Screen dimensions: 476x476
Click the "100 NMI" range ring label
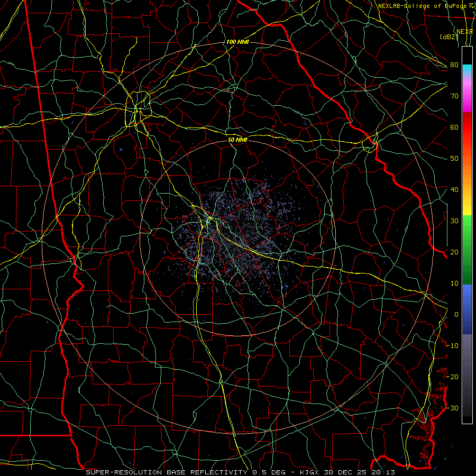click(237, 42)
